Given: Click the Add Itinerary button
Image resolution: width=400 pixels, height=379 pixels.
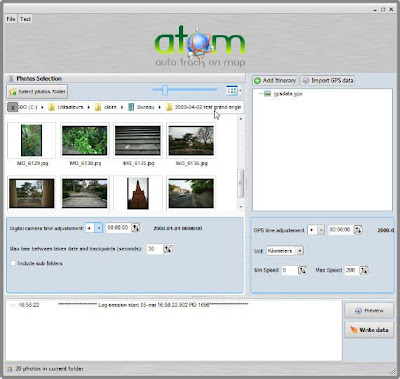Looking at the screenshot, I should point(275,81).
